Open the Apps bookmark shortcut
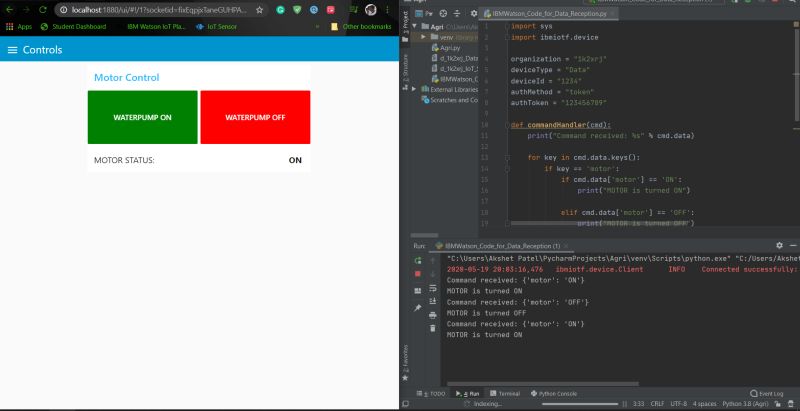The height and width of the screenshot is (411, 800). tap(19, 27)
